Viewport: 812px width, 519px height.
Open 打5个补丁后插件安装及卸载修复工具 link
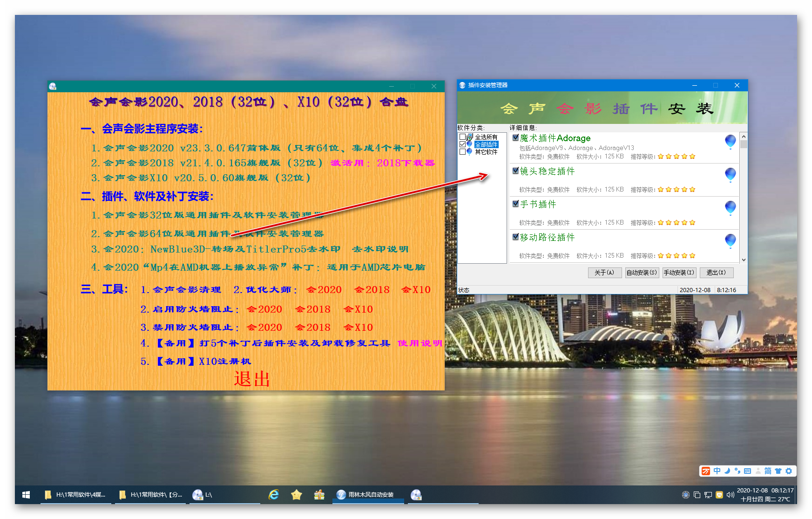[x=265, y=343]
